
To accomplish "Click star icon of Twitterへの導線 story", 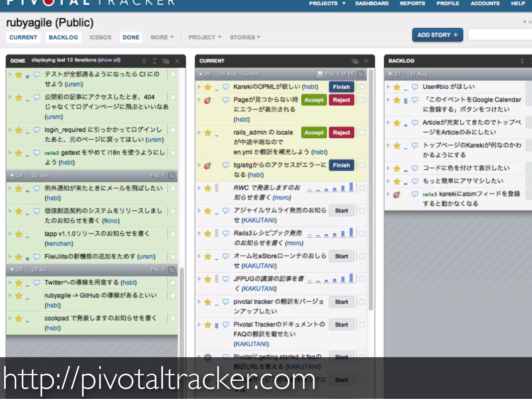I will click(19, 283).
